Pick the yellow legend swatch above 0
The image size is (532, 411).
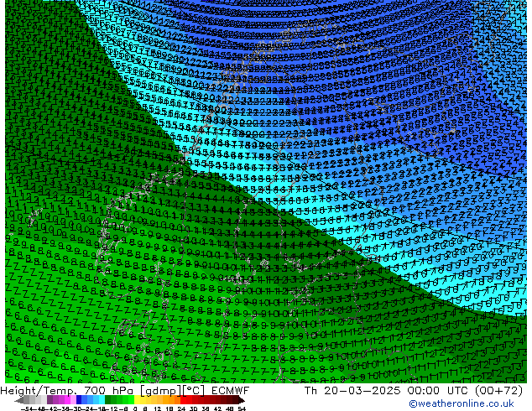pyautogui.click(x=137, y=399)
